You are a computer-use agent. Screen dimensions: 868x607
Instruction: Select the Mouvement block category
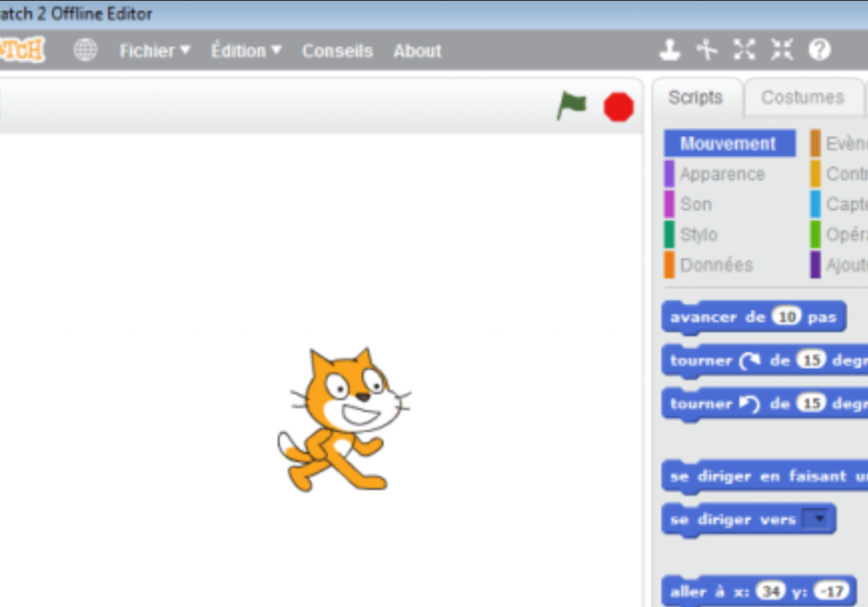click(x=729, y=143)
